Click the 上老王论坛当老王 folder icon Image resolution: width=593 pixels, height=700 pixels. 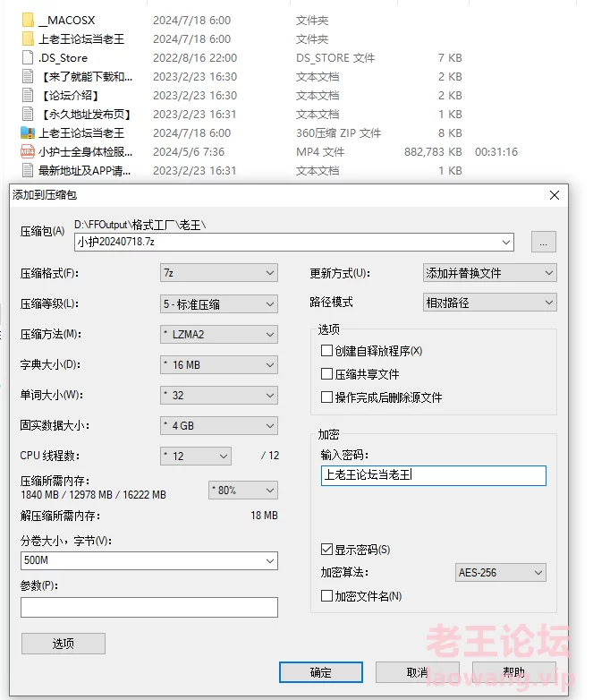28,38
